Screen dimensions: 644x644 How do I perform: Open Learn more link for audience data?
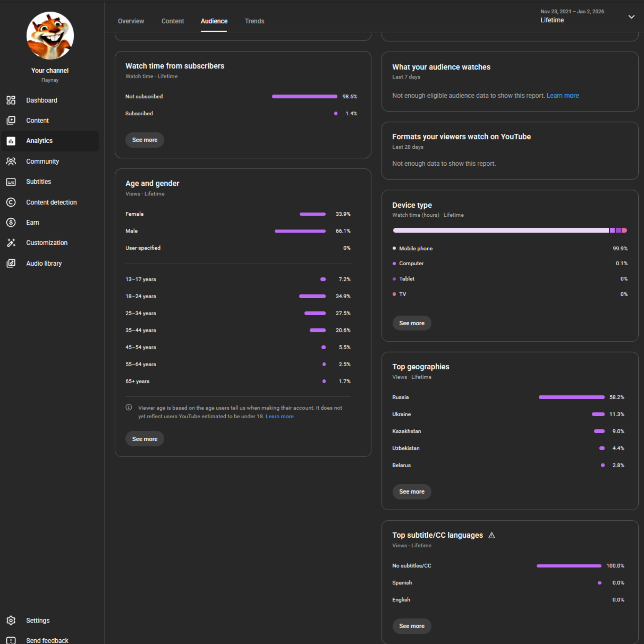[x=562, y=96]
